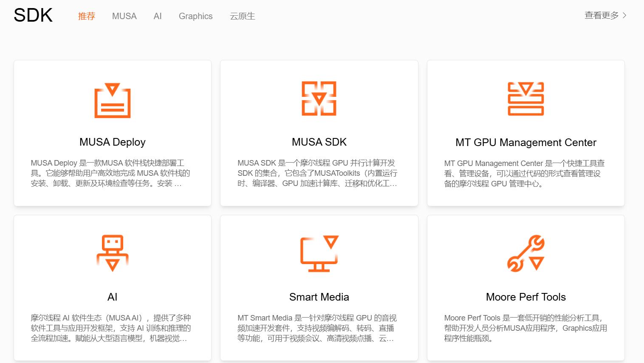
Task: Open the 云原生 tab
Action: [x=242, y=16]
